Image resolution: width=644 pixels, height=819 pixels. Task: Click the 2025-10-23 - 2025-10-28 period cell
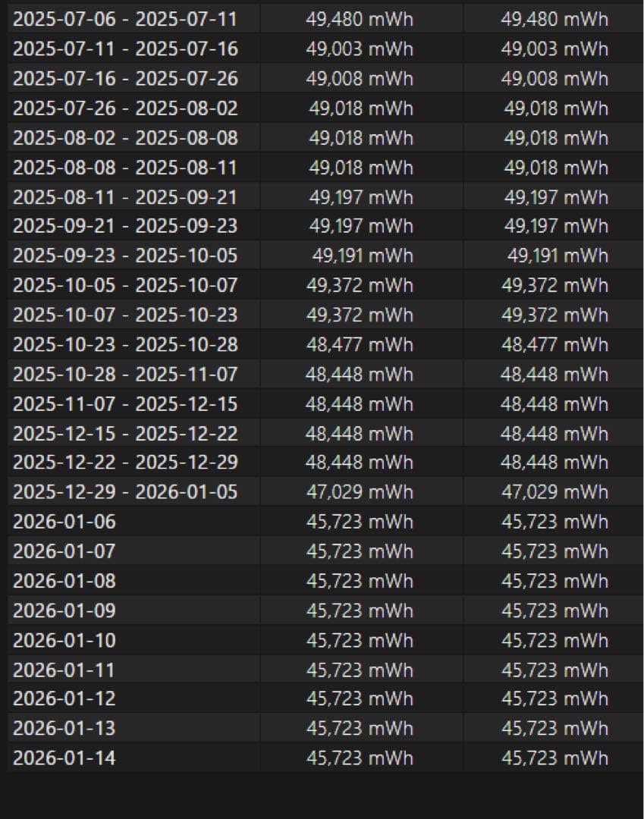[125, 345]
